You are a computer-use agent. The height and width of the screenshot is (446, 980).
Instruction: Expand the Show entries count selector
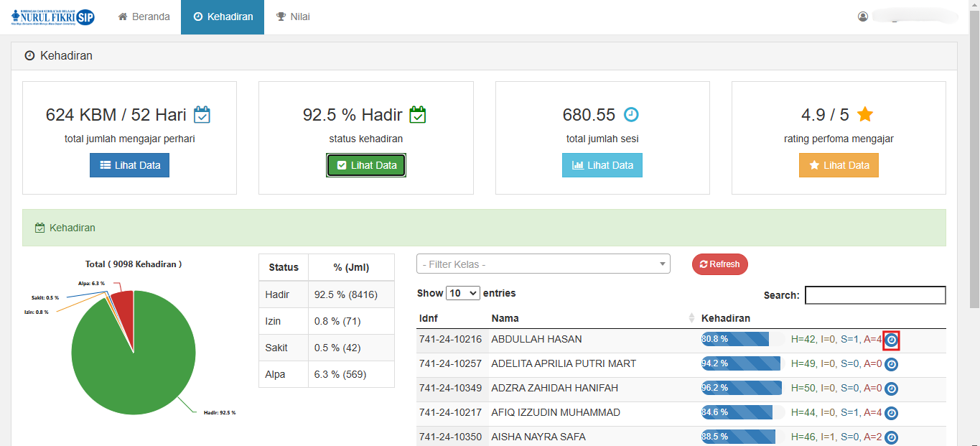pyautogui.click(x=462, y=293)
